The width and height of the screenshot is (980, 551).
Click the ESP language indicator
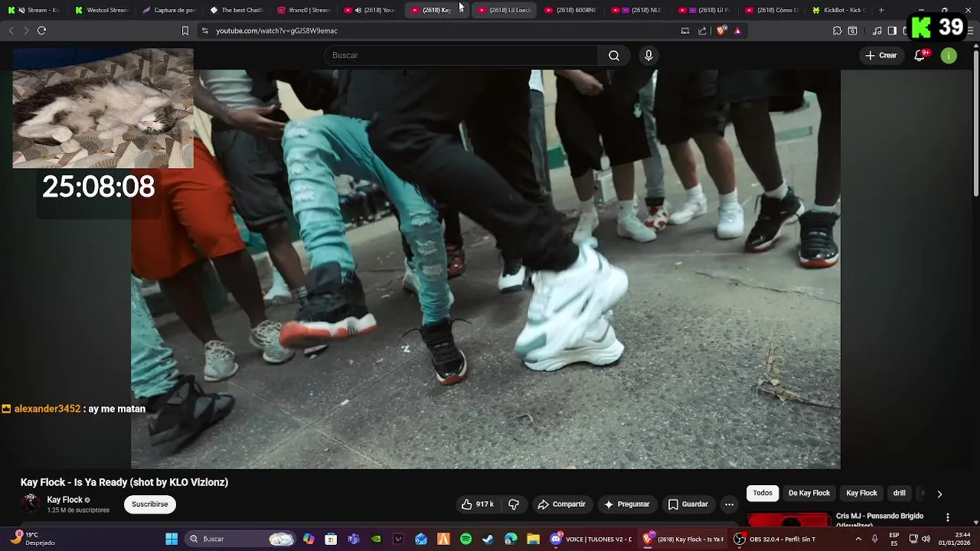[x=894, y=539]
